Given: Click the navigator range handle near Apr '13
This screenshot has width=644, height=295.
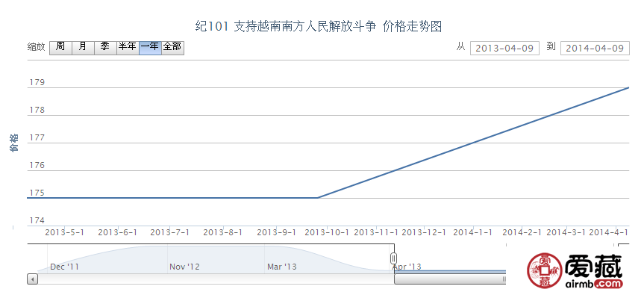Looking at the screenshot, I should tap(393, 258).
